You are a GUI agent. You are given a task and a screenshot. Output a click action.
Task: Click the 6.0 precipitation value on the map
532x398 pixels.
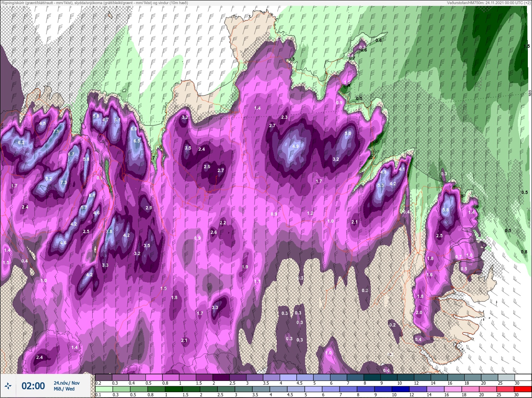pyautogui.click(x=133, y=129)
